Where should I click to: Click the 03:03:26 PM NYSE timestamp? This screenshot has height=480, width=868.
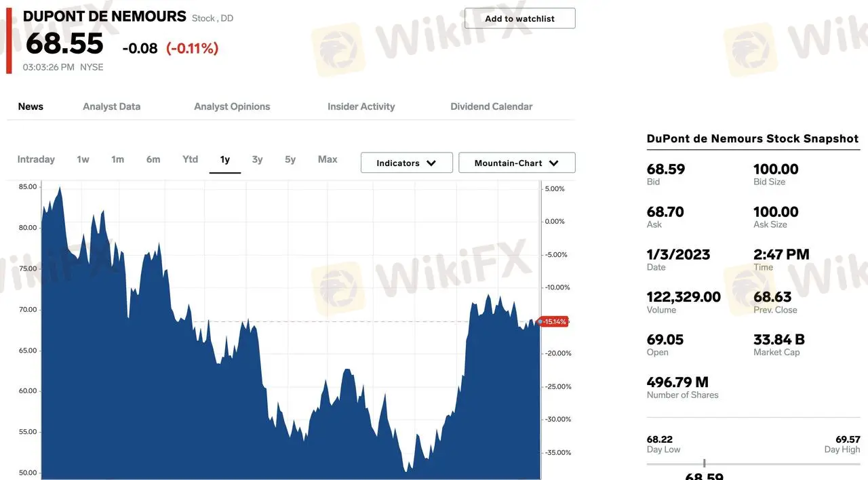point(63,67)
